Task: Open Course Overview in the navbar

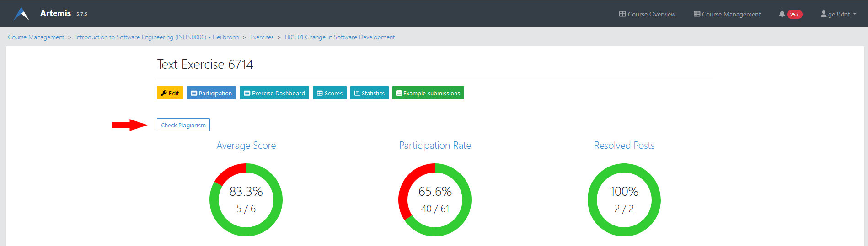Action: pyautogui.click(x=651, y=14)
